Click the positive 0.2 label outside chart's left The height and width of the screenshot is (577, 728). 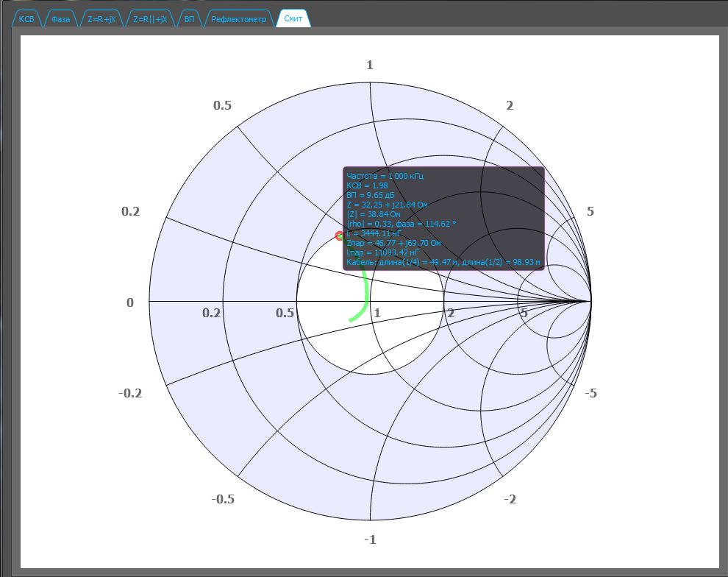click(x=130, y=212)
